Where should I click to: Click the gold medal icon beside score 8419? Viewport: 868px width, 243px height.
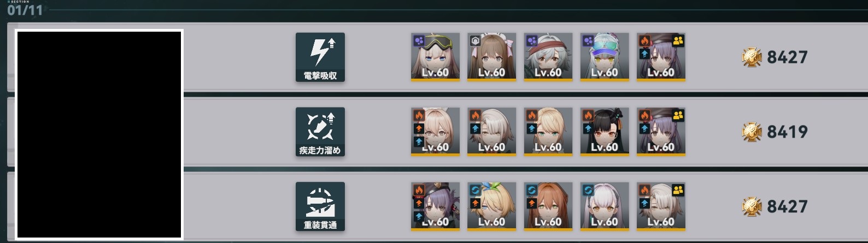pyautogui.click(x=752, y=132)
